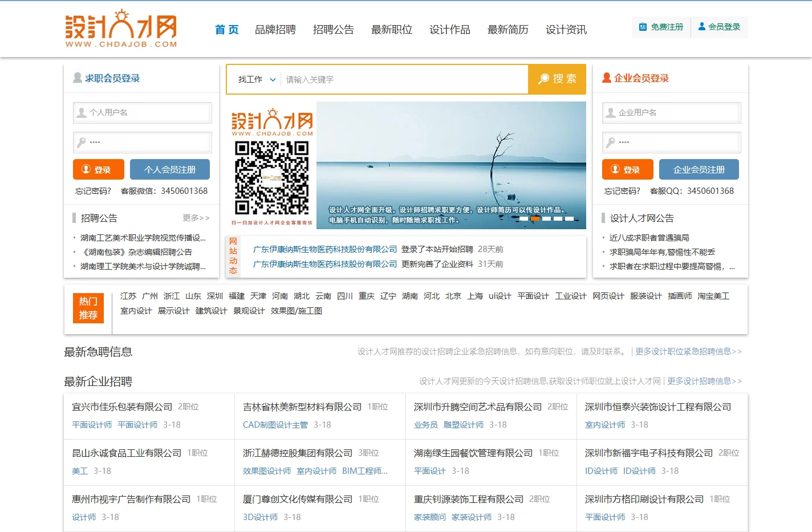This screenshot has width=812, height=532.
Task: Select 室内设计 in hot recommendations
Action: click(136, 311)
